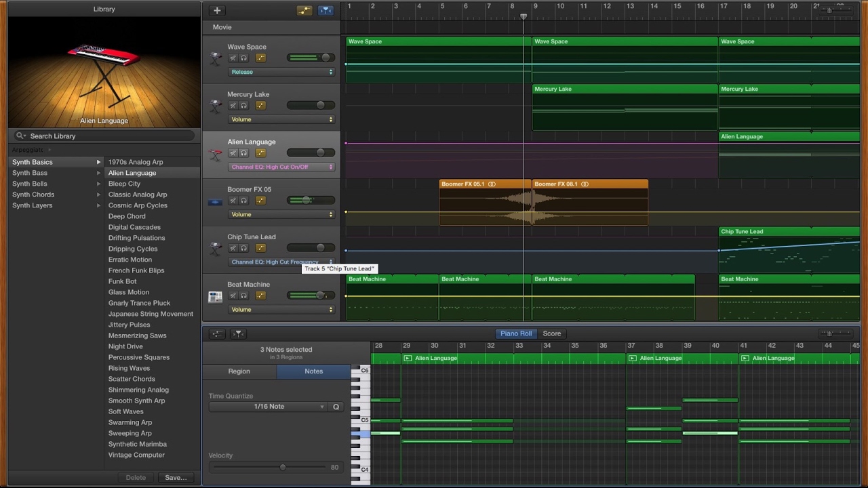Switch to the Score tab
868x488 pixels.
coord(551,333)
